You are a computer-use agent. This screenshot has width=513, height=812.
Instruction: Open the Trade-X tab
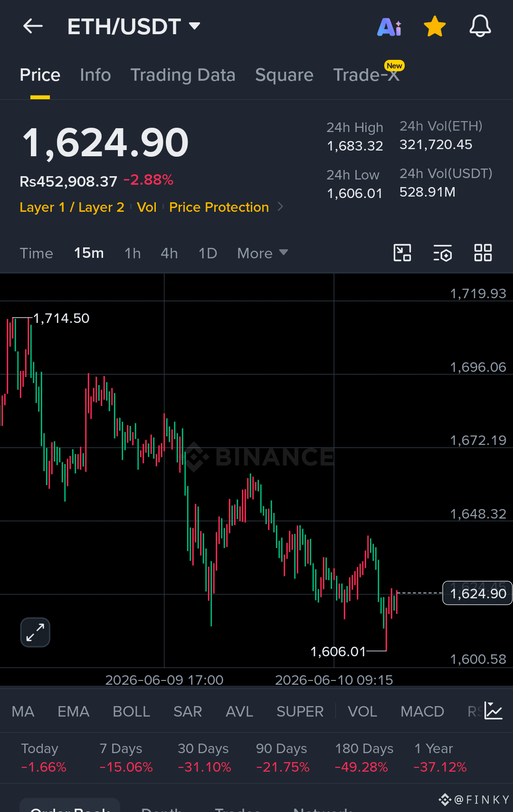[366, 75]
